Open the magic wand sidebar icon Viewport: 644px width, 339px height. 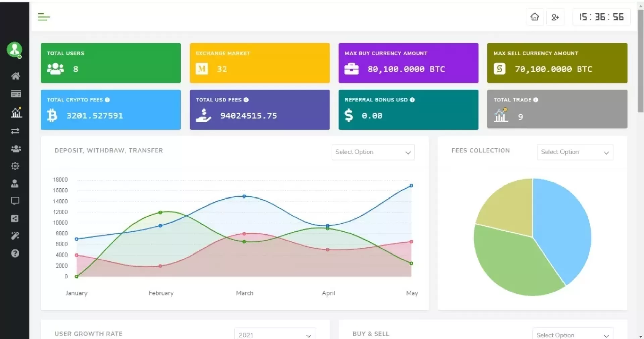pyautogui.click(x=15, y=236)
